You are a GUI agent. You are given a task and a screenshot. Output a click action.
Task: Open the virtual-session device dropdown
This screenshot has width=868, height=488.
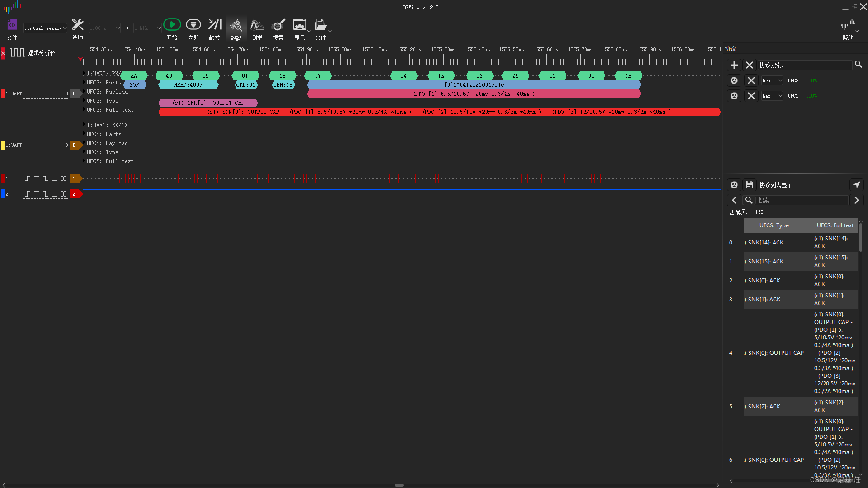click(45, 28)
